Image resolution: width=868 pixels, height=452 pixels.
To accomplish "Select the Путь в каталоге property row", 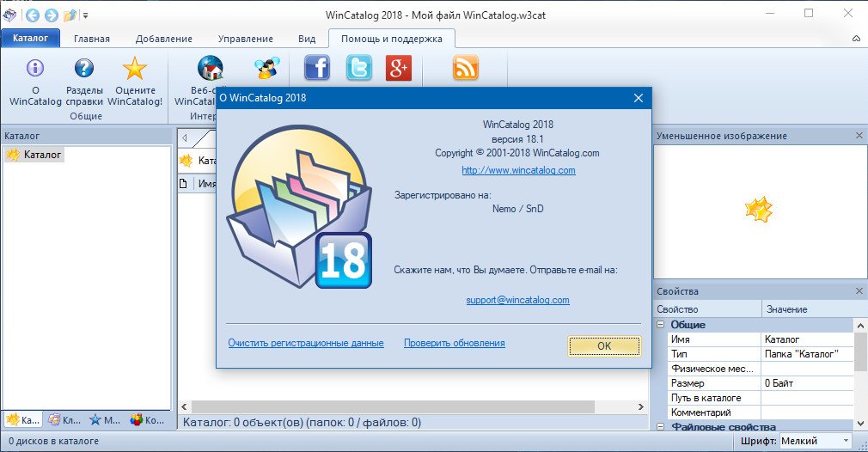I will 761,398.
